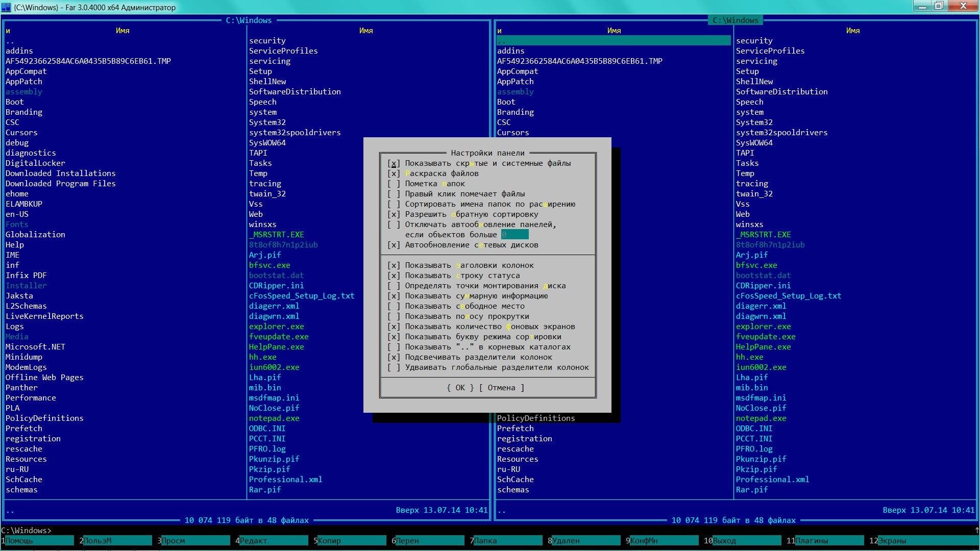Click the Far window title bar icon
This screenshot has width=980, height=551.
tap(6, 7)
